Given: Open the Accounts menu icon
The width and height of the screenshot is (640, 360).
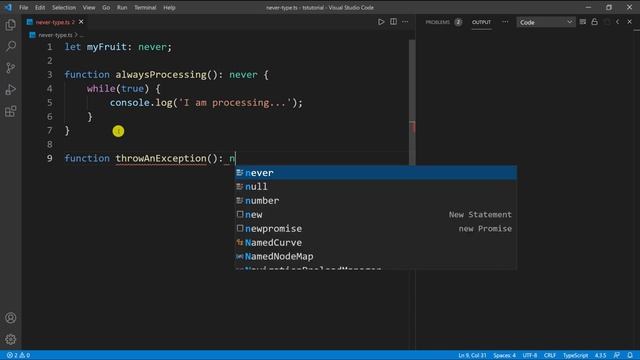Looking at the screenshot, I should pos(11,318).
